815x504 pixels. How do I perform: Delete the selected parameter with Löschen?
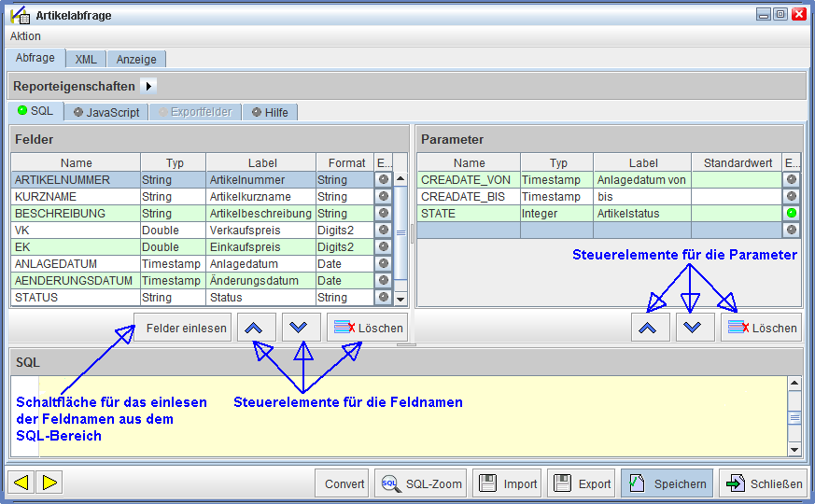coord(761,328)
